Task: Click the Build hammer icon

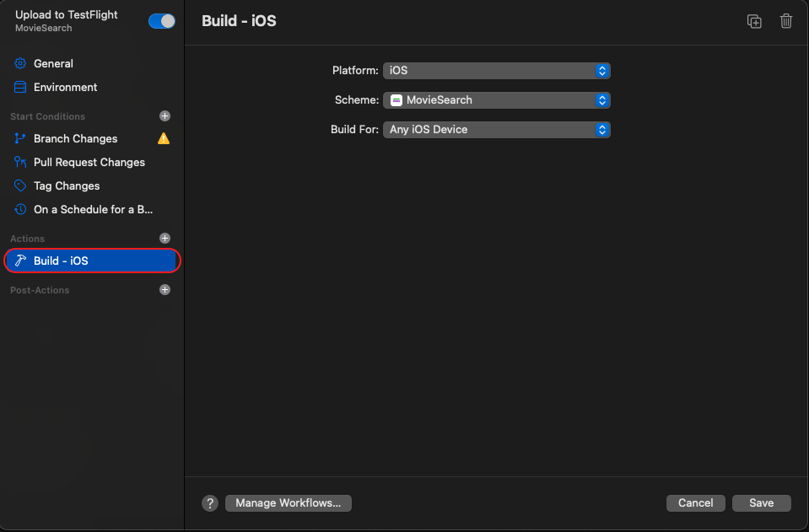Action: pyautogui.click(x=20, y=261)
